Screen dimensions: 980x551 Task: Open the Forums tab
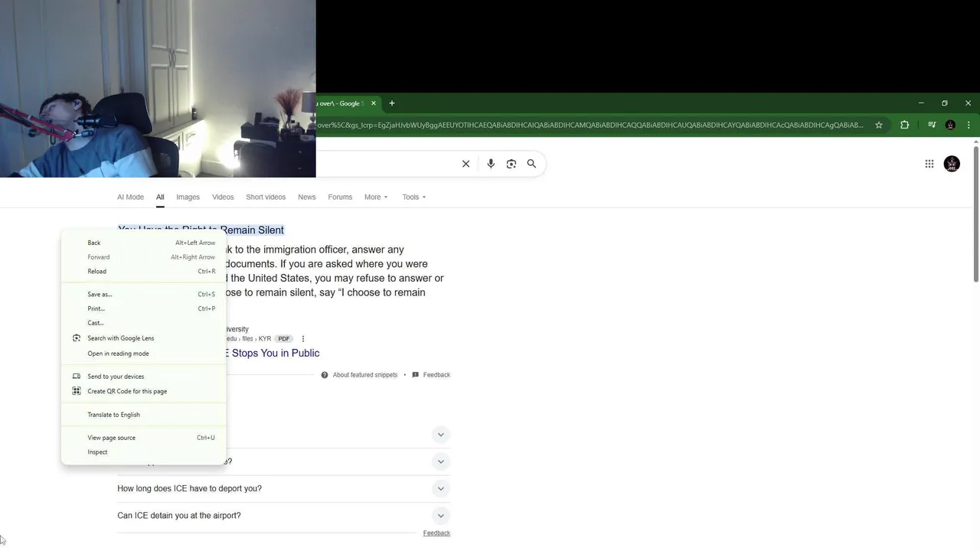tap(340, 197)
